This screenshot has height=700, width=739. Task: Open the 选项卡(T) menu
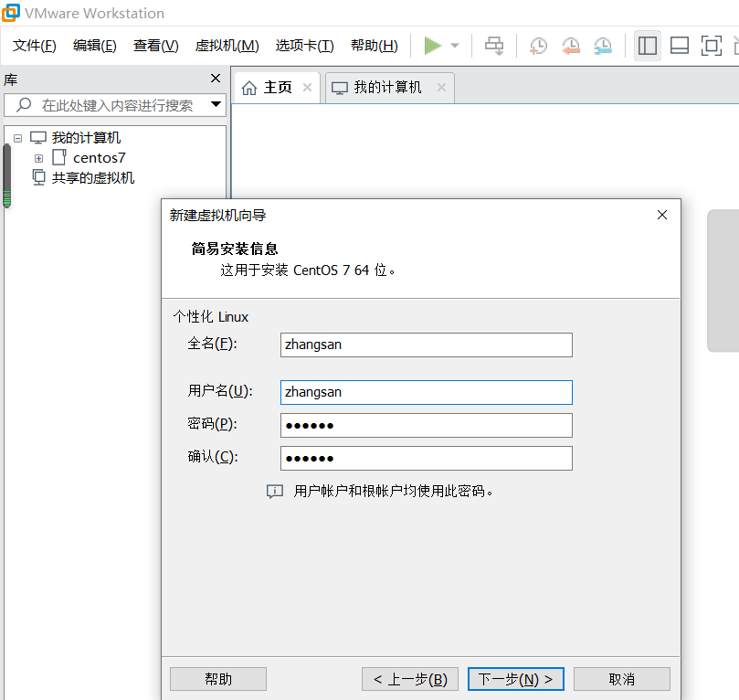(305, 46)
